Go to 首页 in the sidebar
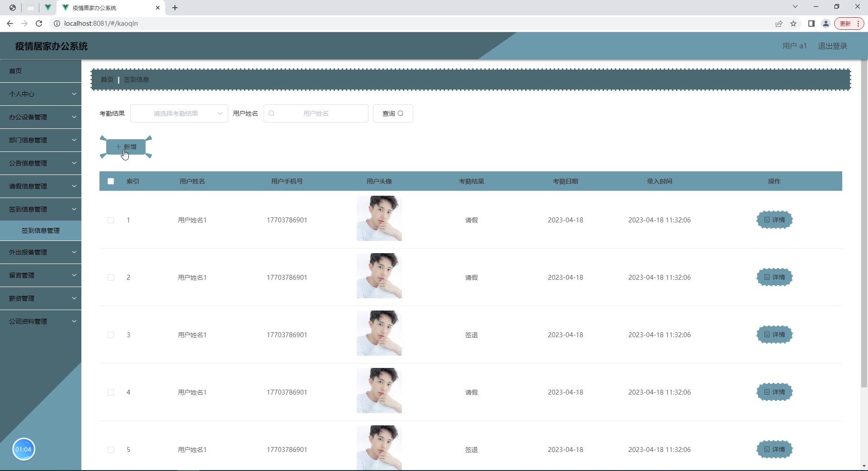This screenshot has height=471, width=868. (41, 71)
